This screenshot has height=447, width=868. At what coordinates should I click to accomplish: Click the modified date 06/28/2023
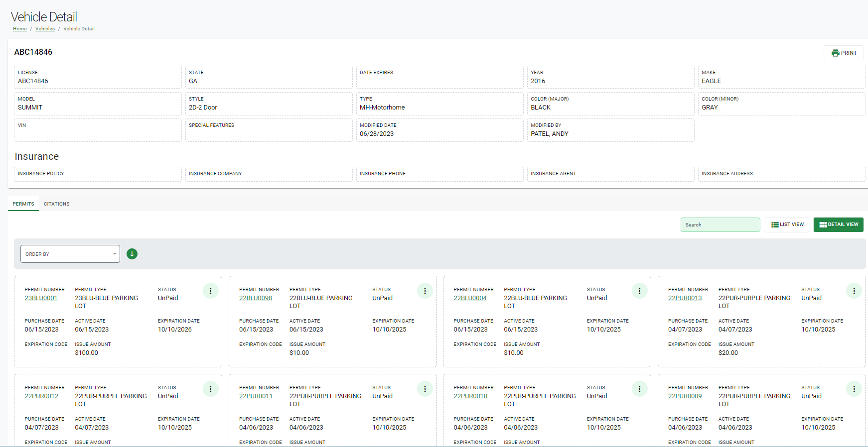tap(377, 134)
